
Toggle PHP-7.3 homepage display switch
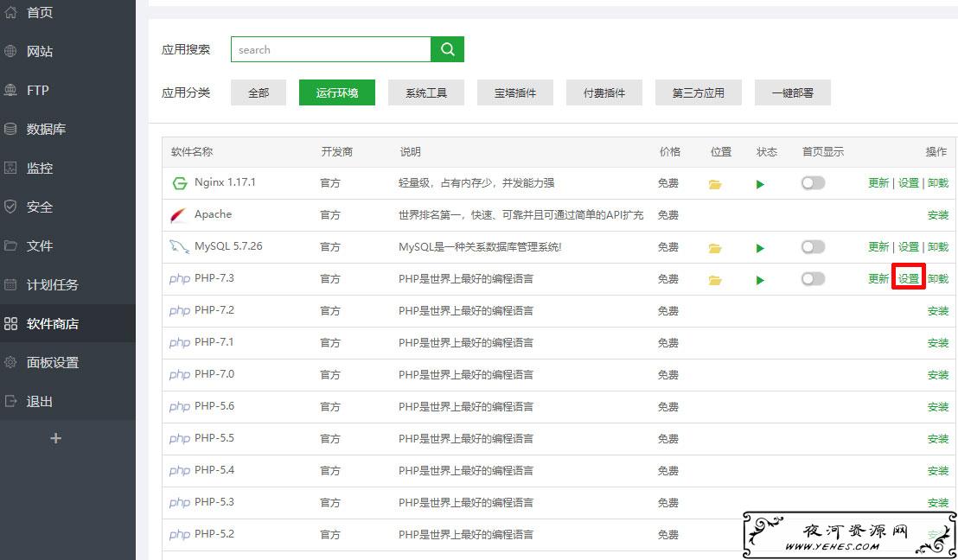click(814, 278)
